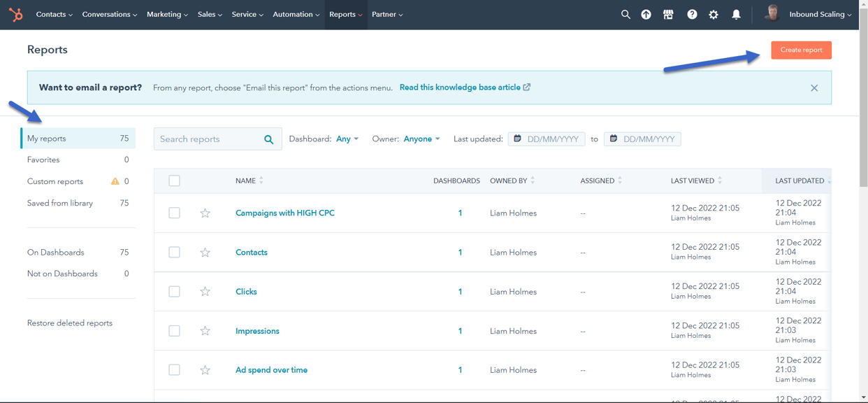Open the Marketing navigation menu
Image resolution: width=868 pixels, height=403 pixels.
tap(167, 14)
